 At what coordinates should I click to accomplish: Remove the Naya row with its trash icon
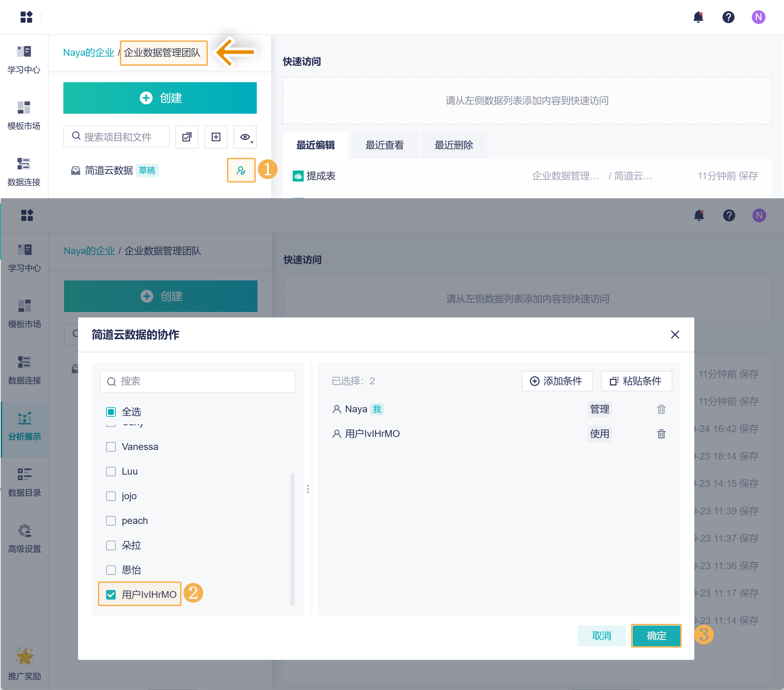click(661, 409)
